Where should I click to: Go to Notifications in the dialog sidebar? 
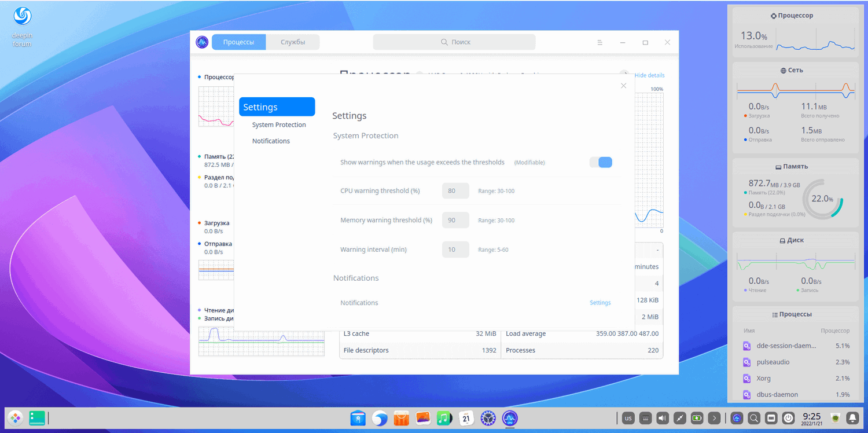271,141
